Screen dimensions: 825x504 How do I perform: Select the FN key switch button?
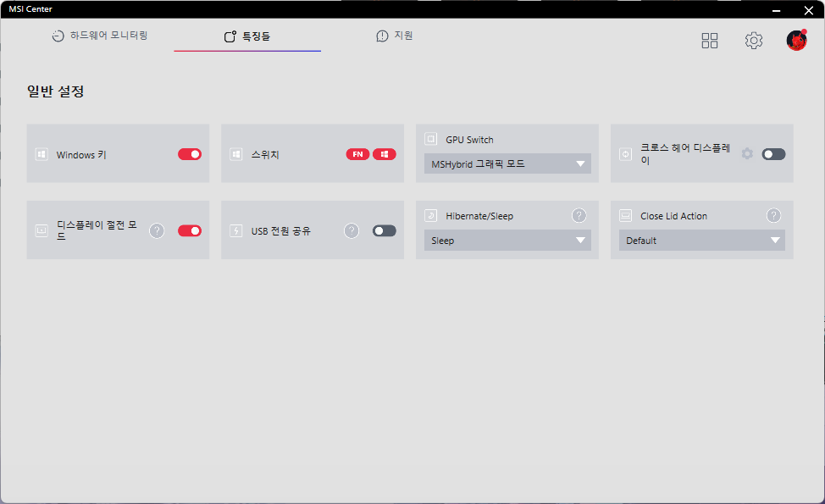(357, 154)
